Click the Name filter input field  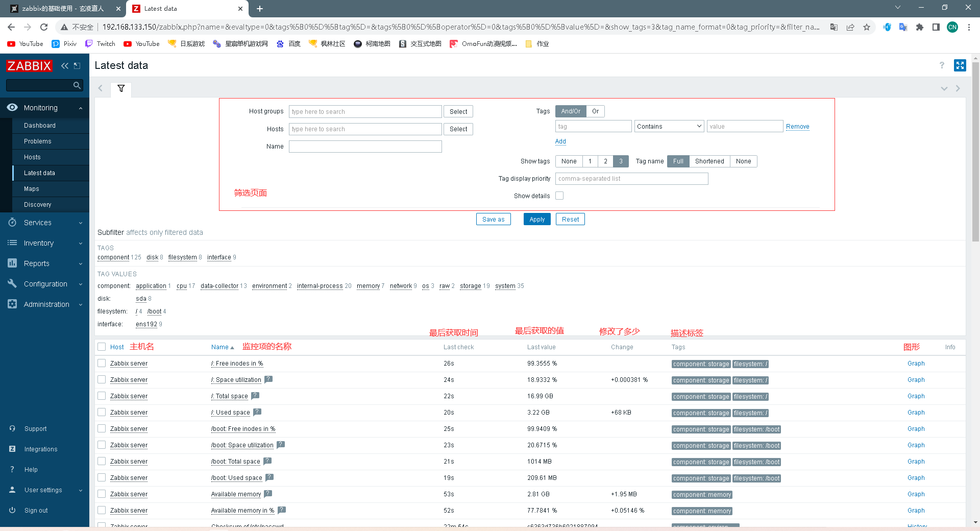click(x=365, y=147)
